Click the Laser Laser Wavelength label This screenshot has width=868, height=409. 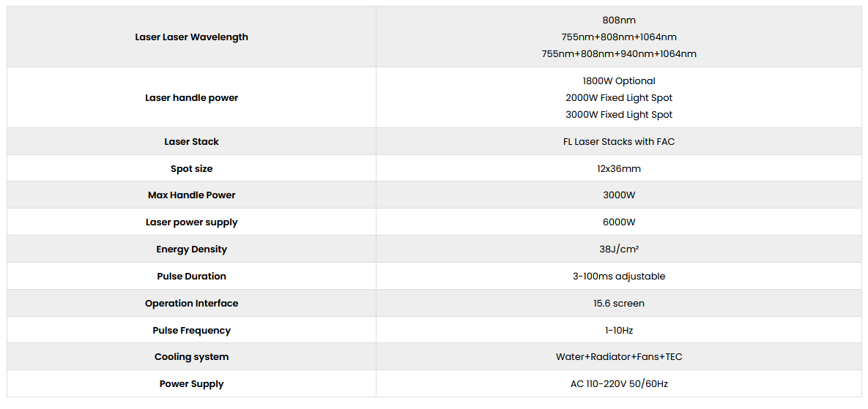(191, 37)
